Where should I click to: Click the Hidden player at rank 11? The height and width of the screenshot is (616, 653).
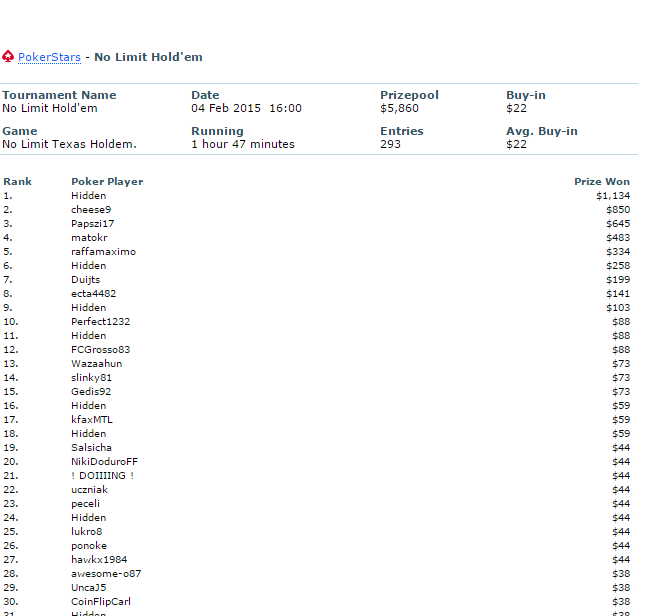tap(88, 336)
